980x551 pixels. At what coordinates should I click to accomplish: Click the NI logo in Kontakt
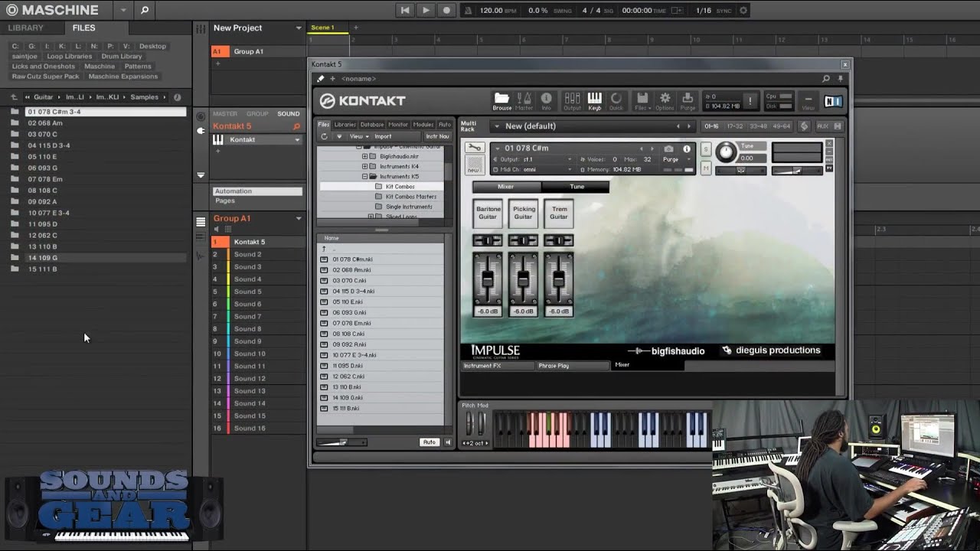tap(833, 101)
